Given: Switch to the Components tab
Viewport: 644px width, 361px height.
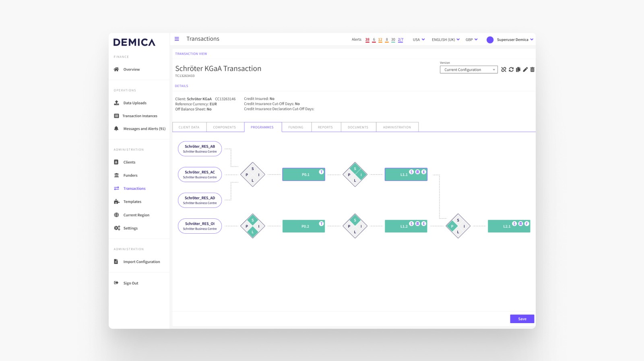Looking at the screenshot, I should tap(225, 127).
